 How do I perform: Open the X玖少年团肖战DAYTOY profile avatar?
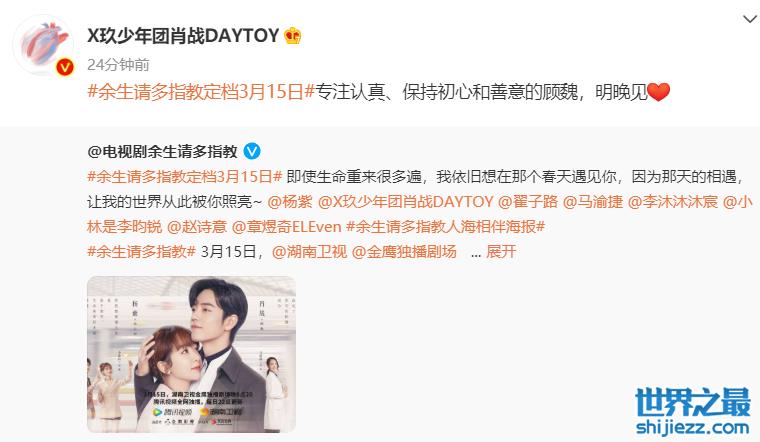43,45
